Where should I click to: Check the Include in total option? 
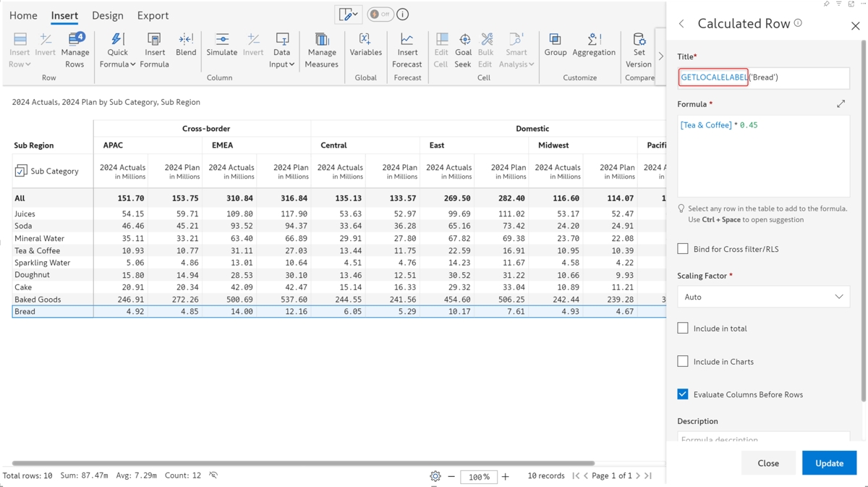click(683, 329)
